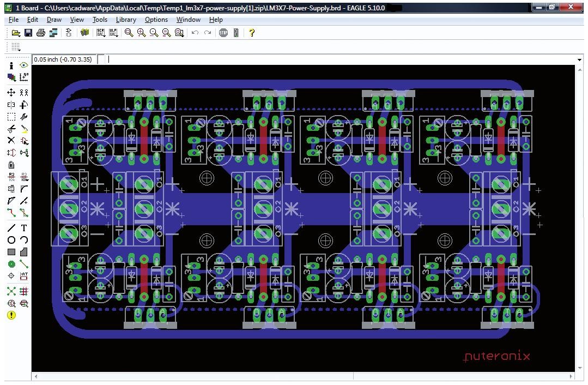Zoom out with the minus magnifier

[154, 33]
